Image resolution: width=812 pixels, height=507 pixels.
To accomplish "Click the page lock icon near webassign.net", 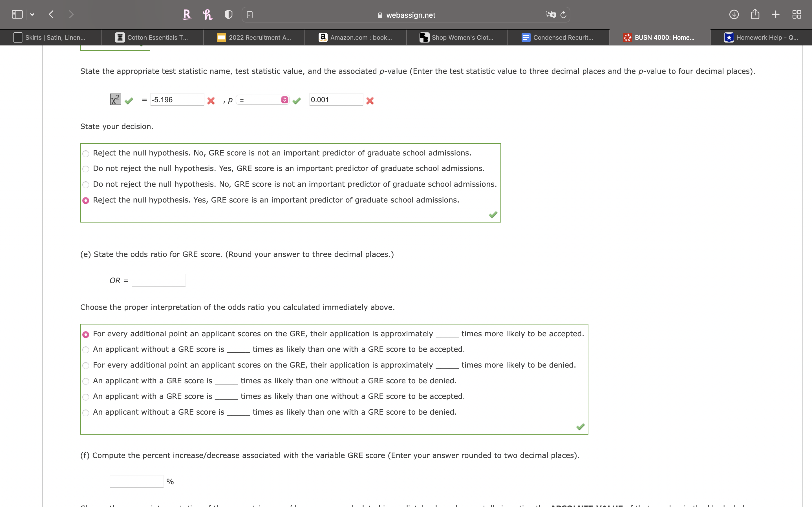I will (x=379, y=15).
